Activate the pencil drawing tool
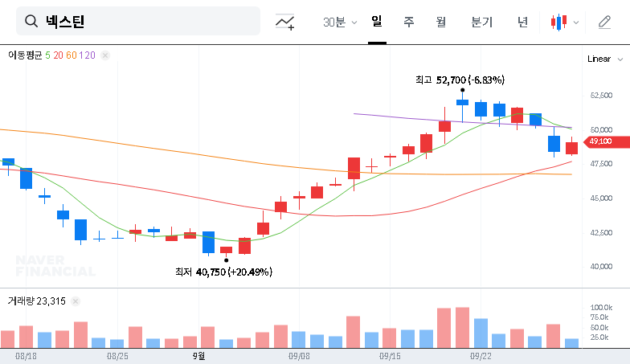 tap(604, 22)
